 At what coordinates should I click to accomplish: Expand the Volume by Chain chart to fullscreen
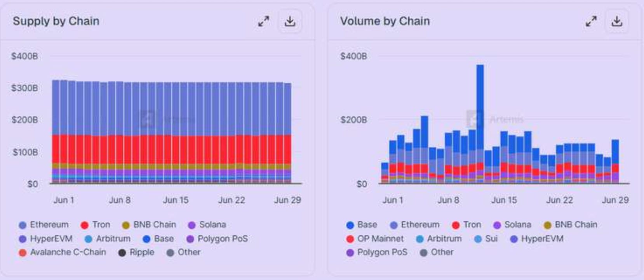tap(591, 21)
